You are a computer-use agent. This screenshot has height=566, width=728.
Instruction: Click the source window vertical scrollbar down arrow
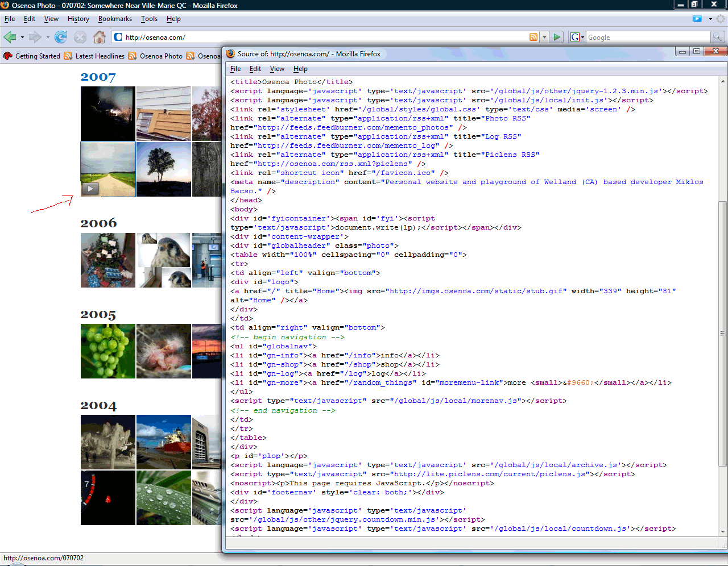pyautogui.click(x=723, y=532)
